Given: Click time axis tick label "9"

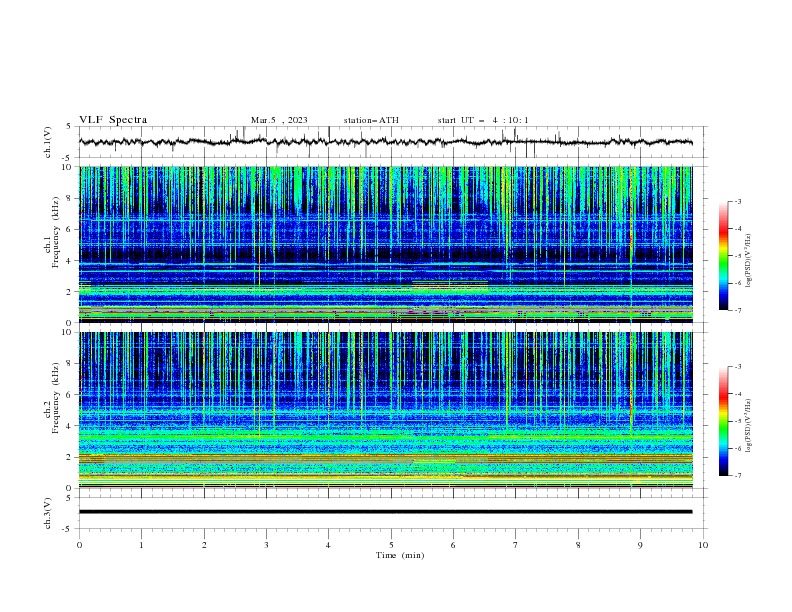Looking at the screenshot, I should coord(640,545).
